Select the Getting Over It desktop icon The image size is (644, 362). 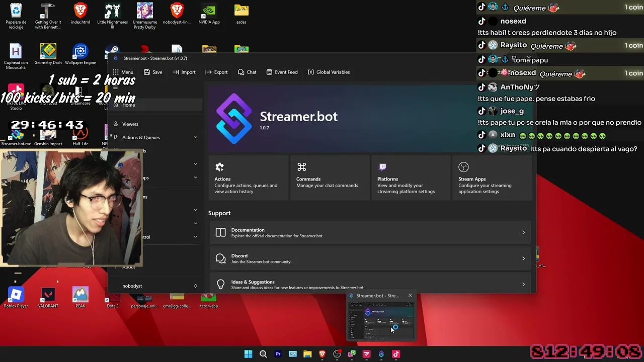click(48, 16)
